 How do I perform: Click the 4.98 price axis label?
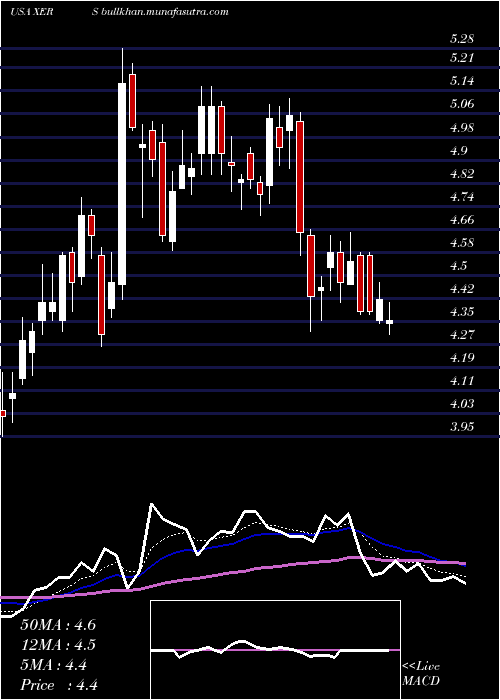(462, 127)
